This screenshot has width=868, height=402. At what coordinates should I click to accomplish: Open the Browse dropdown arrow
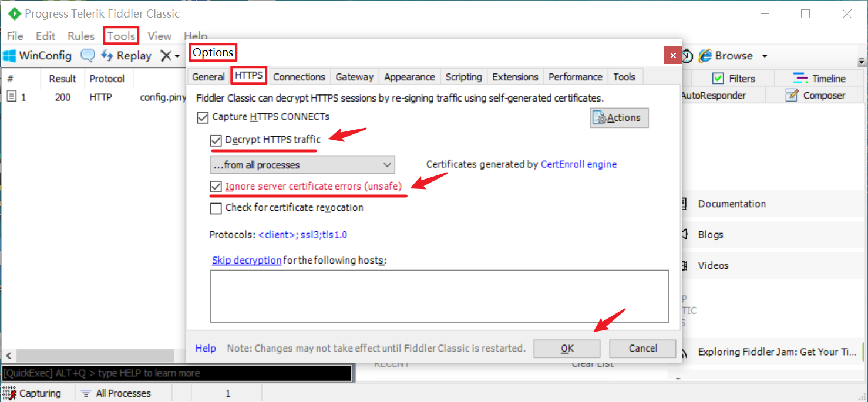765,56
